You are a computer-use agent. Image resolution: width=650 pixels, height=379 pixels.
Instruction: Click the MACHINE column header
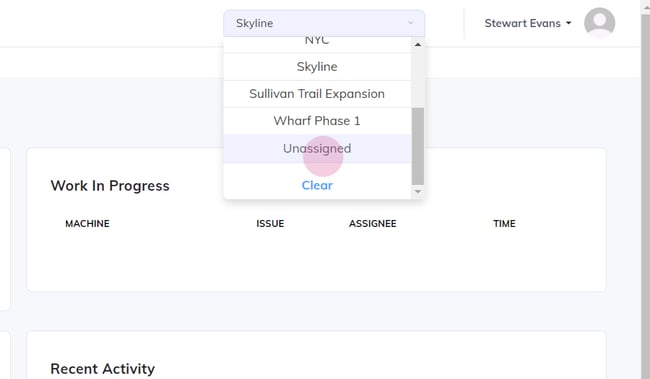click(87, 224)
